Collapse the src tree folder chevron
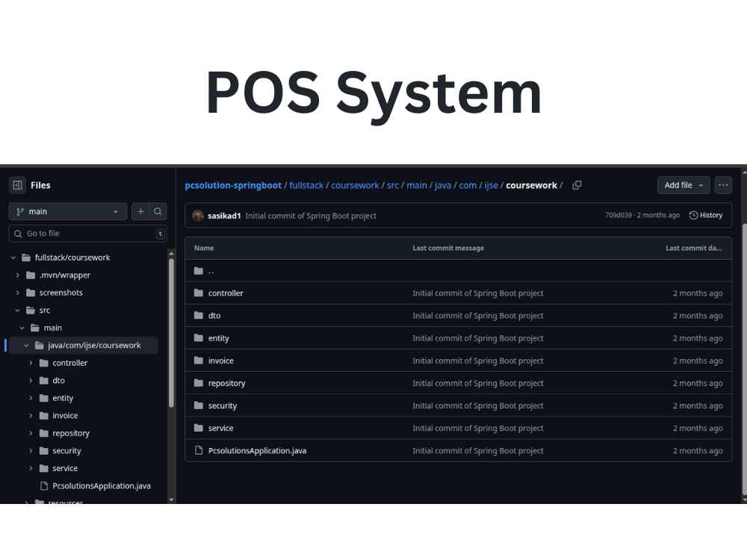 pos(18,311)
